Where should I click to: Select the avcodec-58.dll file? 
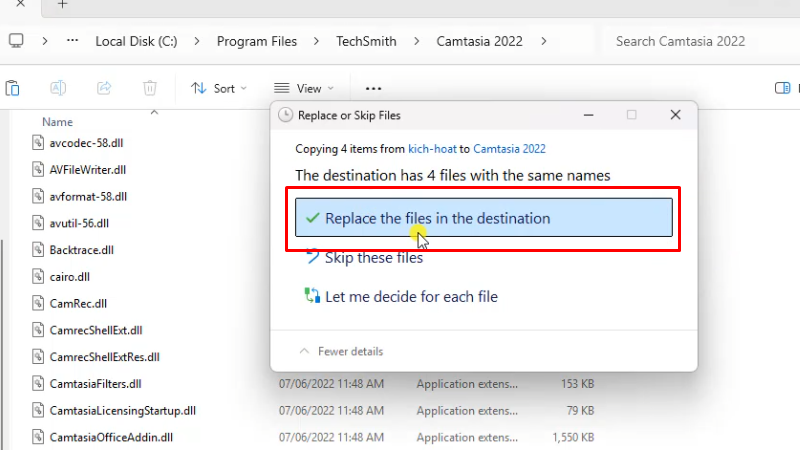click(86, 143)
